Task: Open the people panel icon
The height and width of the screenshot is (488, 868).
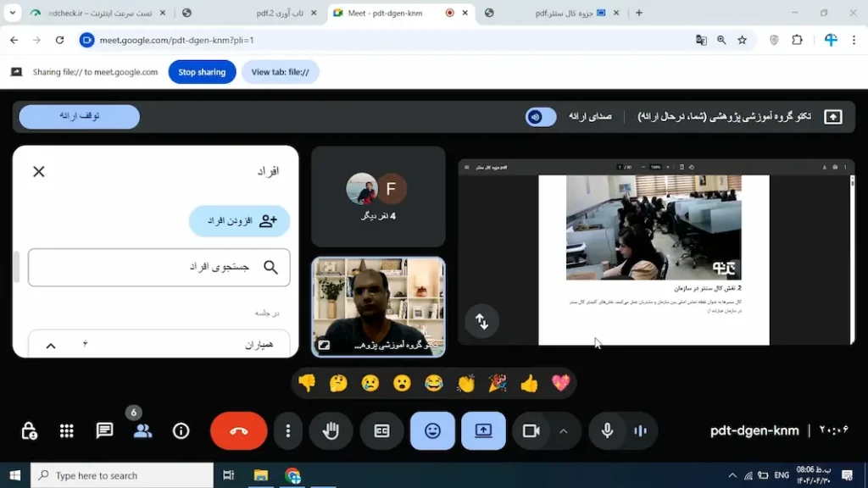Action: (x=142, y=430)
